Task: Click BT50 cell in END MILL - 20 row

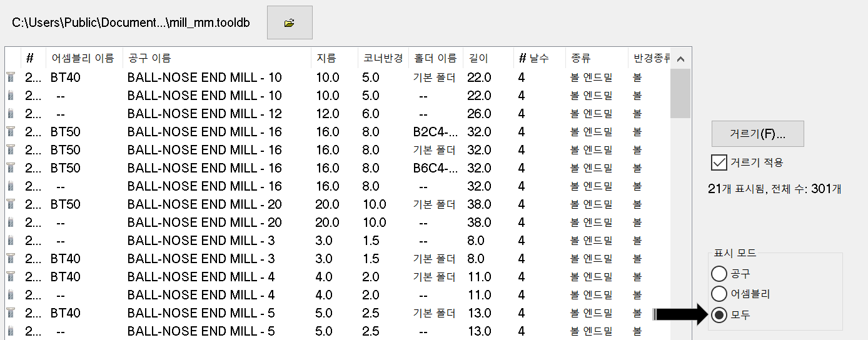Action: tap(66, 204)
